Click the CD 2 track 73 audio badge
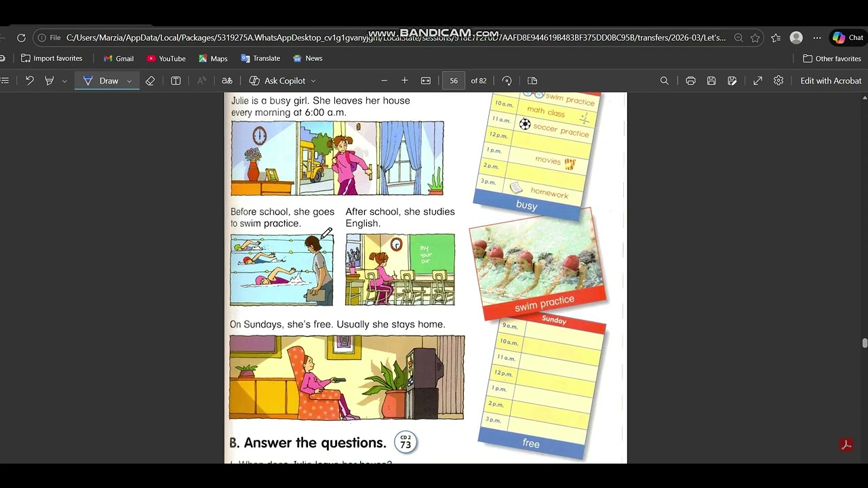The height and width of the screenshot is (488, 868). pyautogui.click(x=406, y=443)
